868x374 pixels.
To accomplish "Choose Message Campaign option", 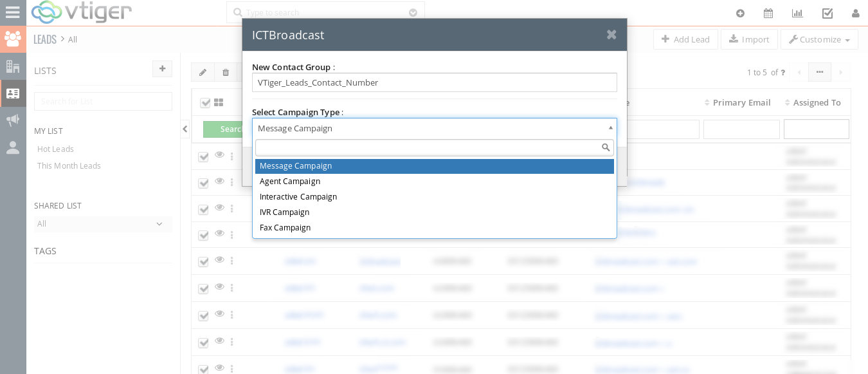I will pyautogui.click(x=435, y=166).
